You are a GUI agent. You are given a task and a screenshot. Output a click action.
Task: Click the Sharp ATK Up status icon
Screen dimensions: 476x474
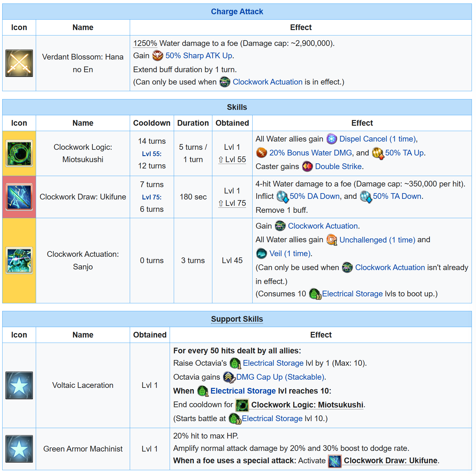158,56
